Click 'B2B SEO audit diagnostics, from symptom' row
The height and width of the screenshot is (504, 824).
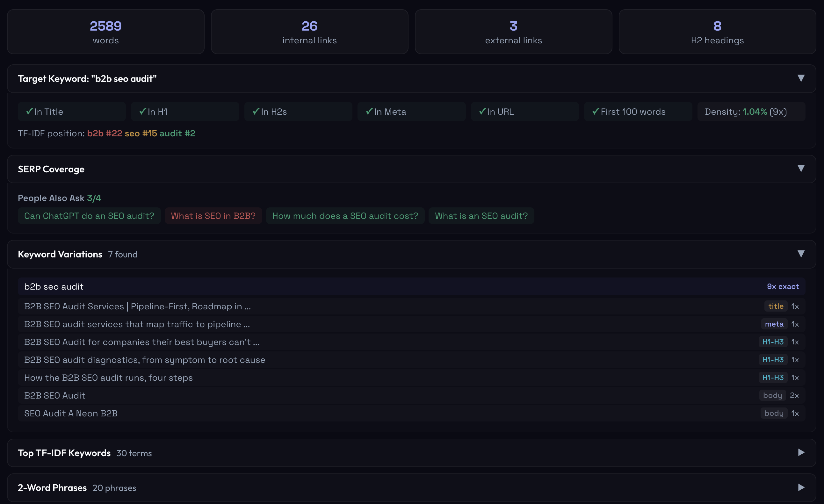click(x=411, y=360)
